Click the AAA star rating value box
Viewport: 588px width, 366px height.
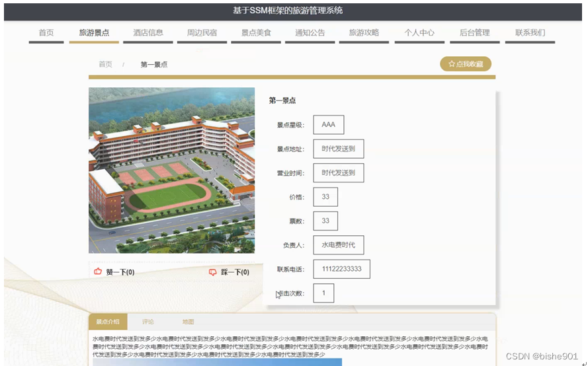329,125
